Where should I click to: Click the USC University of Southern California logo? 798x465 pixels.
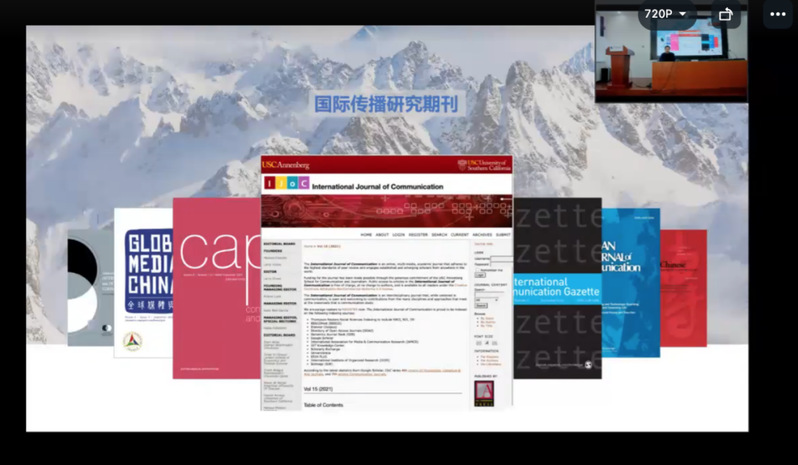(484, 165)
